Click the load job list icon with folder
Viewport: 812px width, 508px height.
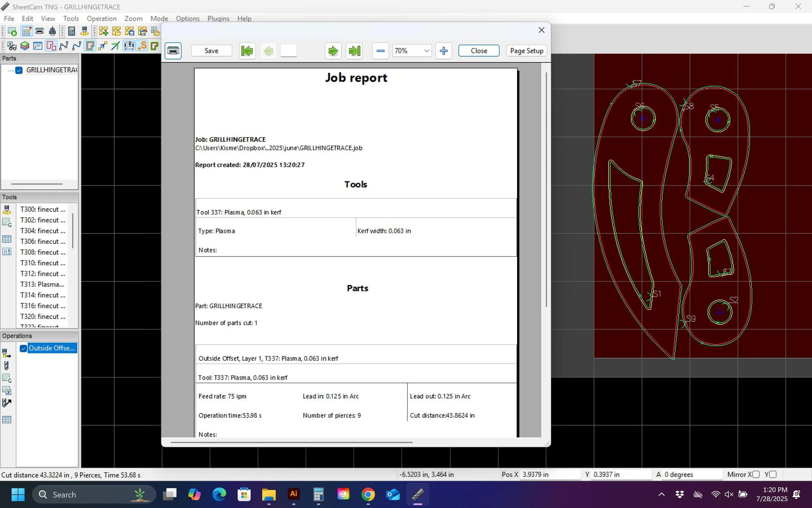[x=155, y=31]
